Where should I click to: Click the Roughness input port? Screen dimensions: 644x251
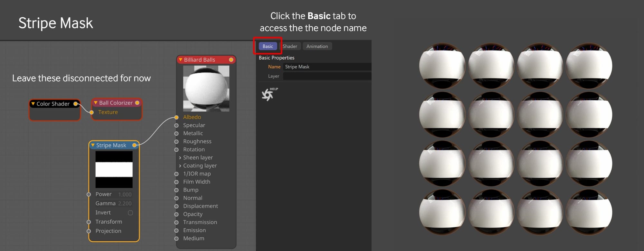176,141
